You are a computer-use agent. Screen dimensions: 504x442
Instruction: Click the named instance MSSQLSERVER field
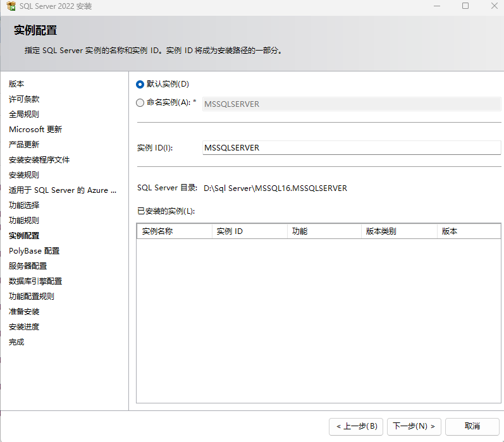tap(352, 104)
